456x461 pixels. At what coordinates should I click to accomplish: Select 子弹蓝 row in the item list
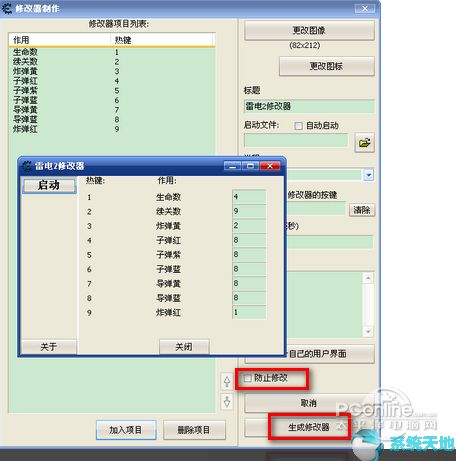pos(112,100)
